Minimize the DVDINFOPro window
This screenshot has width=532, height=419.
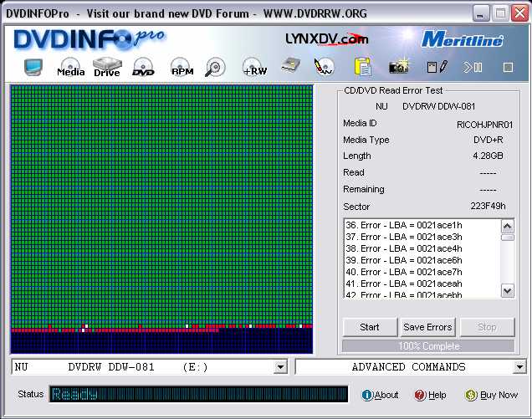[x=481, y=14]
